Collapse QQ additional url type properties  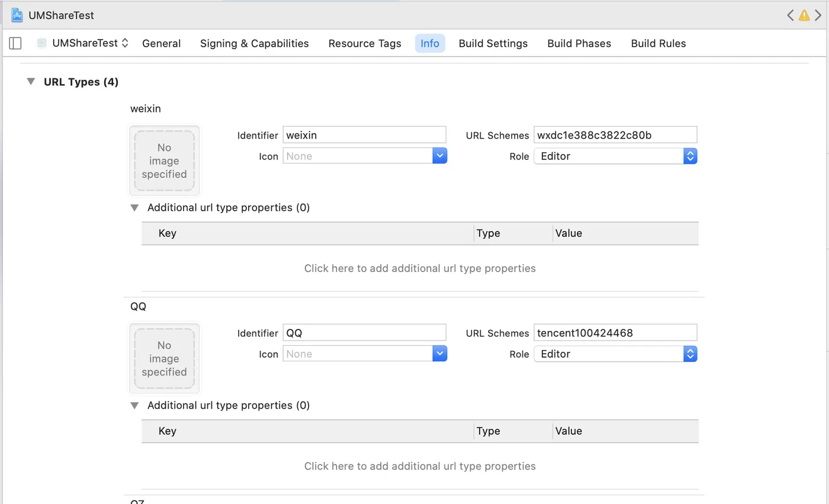135,405
